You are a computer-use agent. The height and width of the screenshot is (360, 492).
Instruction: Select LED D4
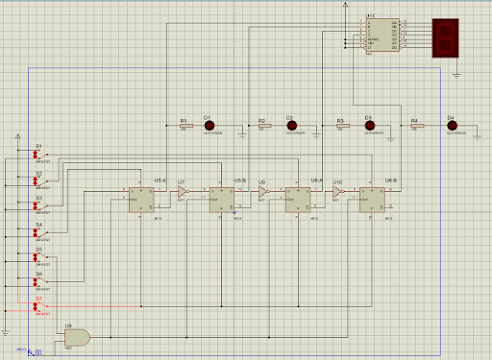[452, 126]
